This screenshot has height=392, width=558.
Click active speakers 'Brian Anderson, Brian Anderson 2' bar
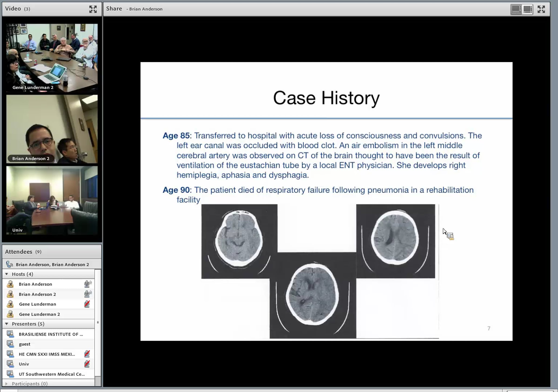52,264
